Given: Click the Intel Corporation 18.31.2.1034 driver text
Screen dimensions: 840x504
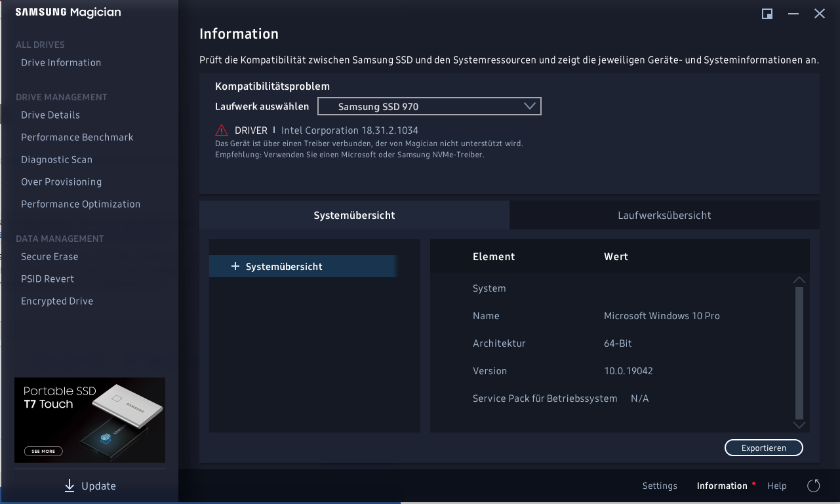Looking at the screenshot, I should [x=350, y=130].
